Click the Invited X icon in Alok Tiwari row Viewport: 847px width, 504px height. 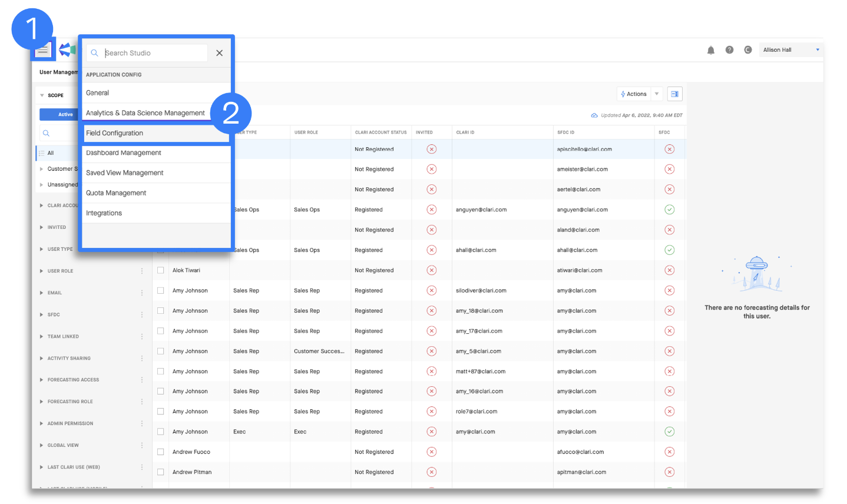(x=432, y=270)
